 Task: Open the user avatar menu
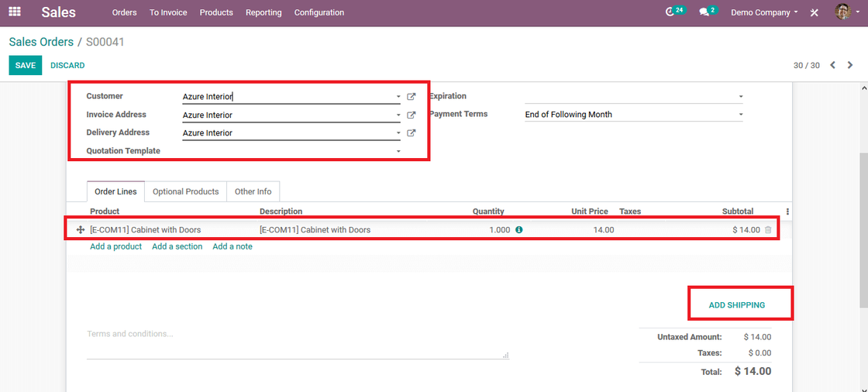pos(842,12)
